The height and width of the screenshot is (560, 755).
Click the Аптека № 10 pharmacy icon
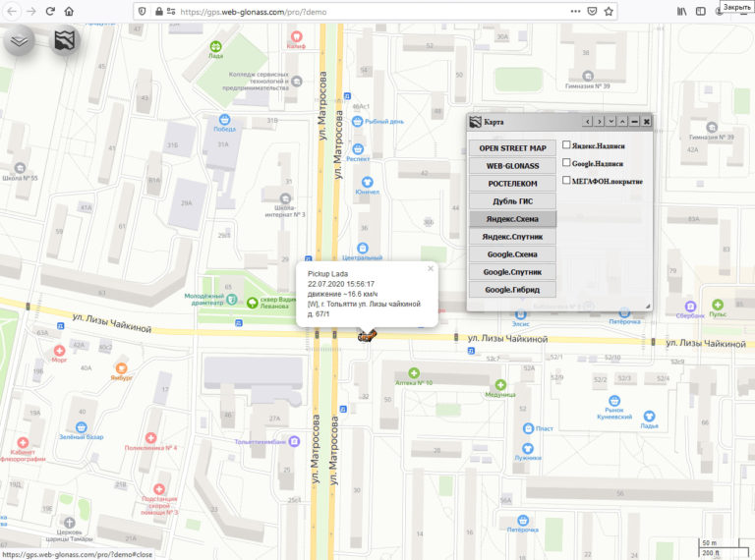(414, 373)
